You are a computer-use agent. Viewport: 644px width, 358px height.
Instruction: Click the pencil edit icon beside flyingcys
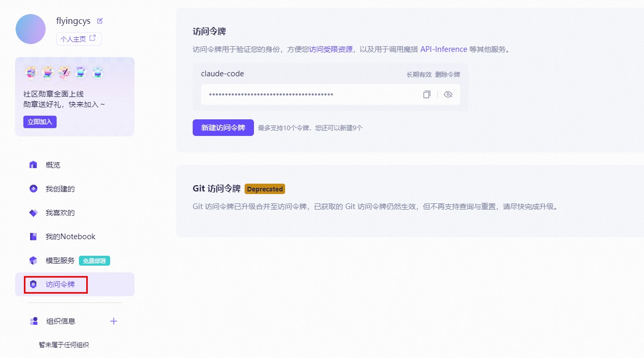click(100, 20)
